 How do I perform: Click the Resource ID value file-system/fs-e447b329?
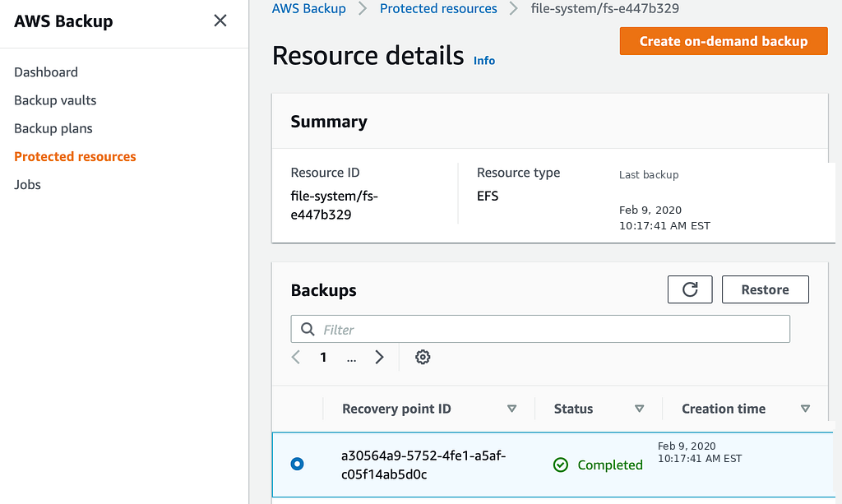[334, 205]
